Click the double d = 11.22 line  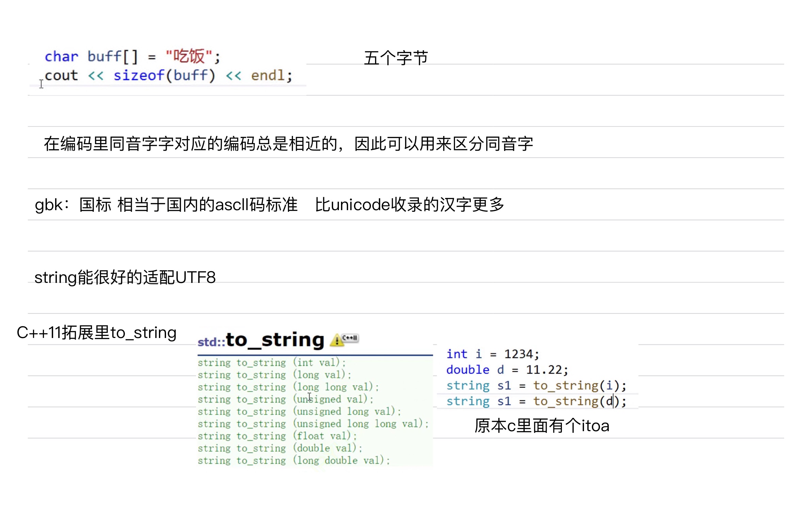point(507,370)
